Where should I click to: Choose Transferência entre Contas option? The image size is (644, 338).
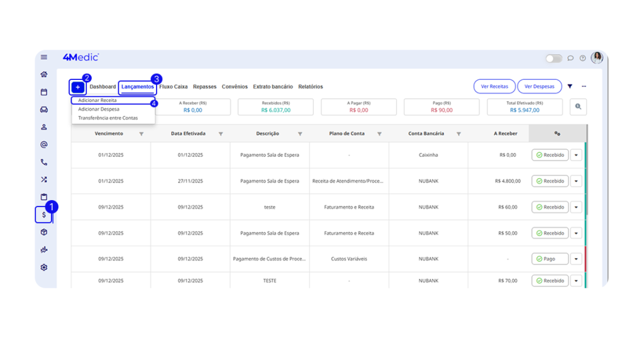pyautogui.click(x=108, y=118)
